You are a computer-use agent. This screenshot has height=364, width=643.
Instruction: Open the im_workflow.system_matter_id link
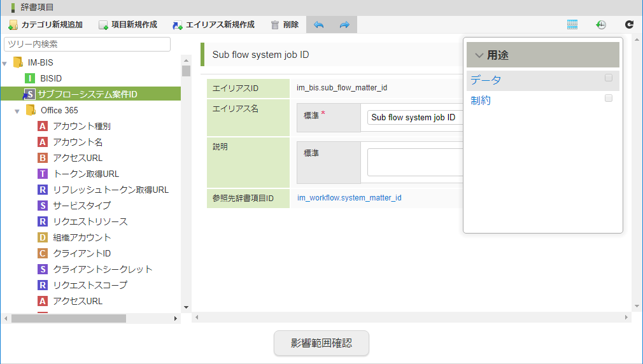(x=349, y=198)
